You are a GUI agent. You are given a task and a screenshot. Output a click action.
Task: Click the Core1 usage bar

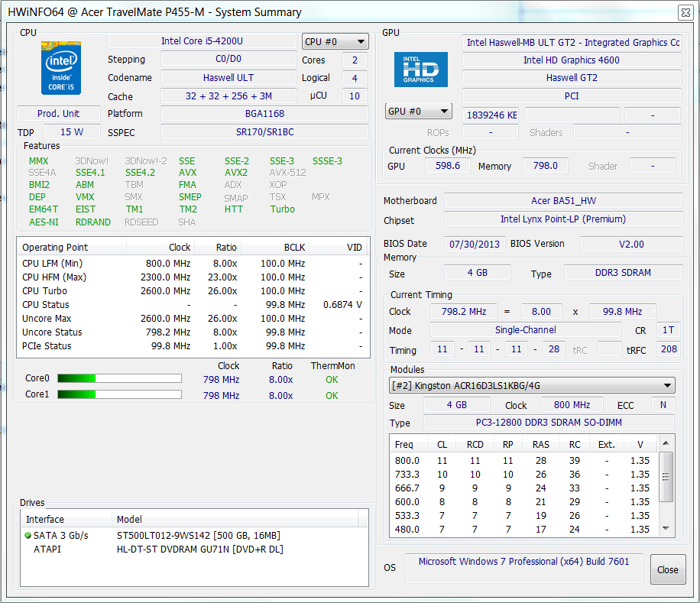click(119, 394)
